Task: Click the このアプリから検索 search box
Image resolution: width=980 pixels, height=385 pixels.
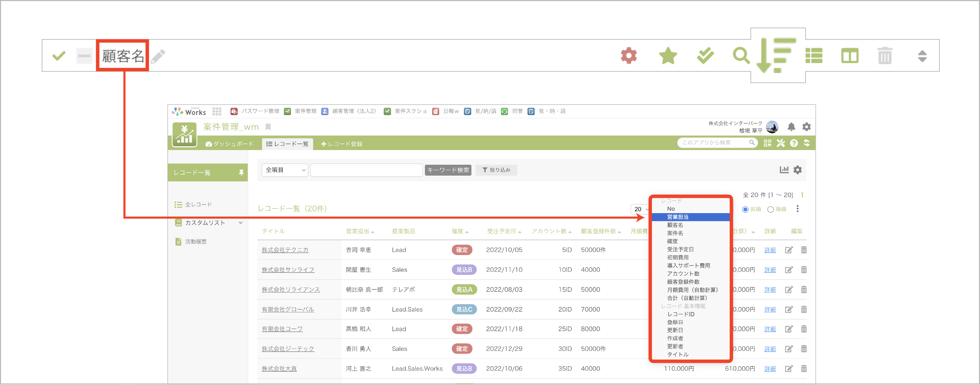Action: coord(717,143)
